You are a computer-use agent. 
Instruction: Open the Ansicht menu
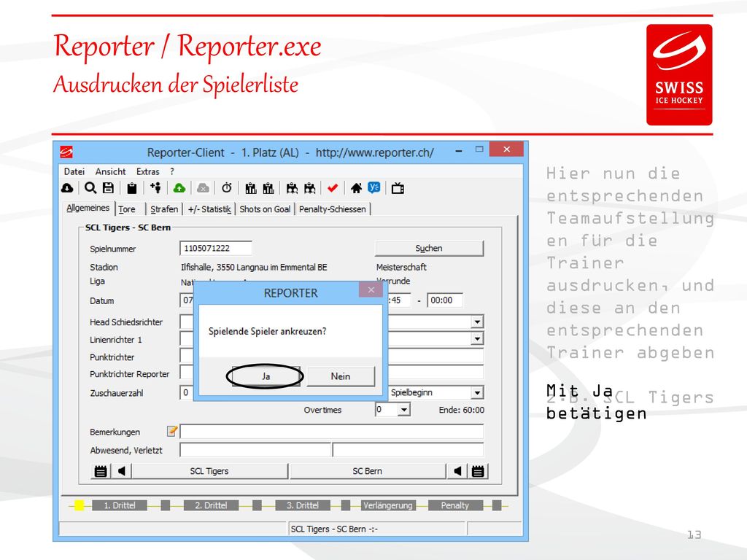pyautogui.click(x=111, y=171)
